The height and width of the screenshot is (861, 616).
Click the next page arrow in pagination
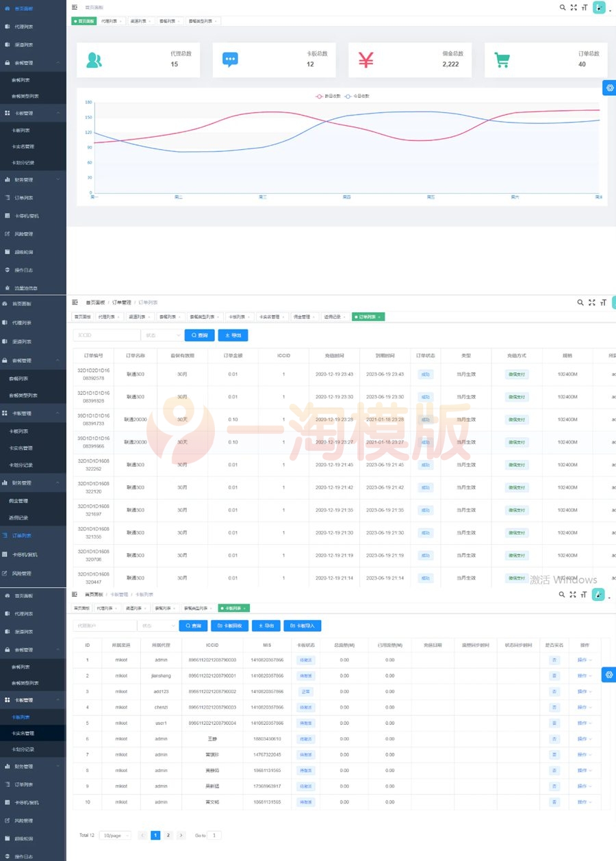click(x=181, y=836)
